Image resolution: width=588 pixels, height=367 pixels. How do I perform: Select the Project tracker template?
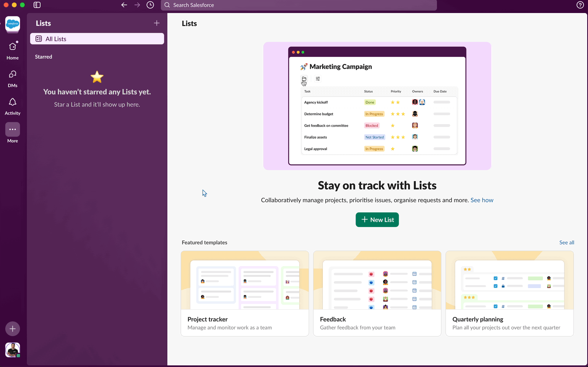244,293
